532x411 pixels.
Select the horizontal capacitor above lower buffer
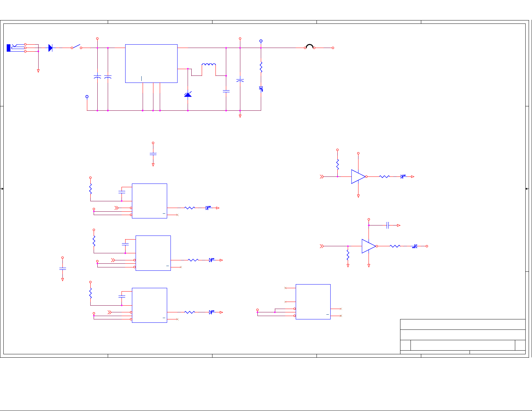388,225
